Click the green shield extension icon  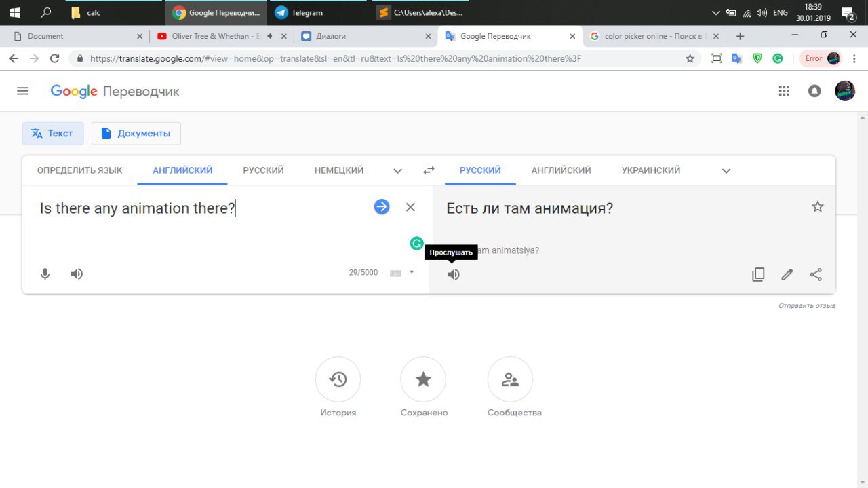click(757, 58)
